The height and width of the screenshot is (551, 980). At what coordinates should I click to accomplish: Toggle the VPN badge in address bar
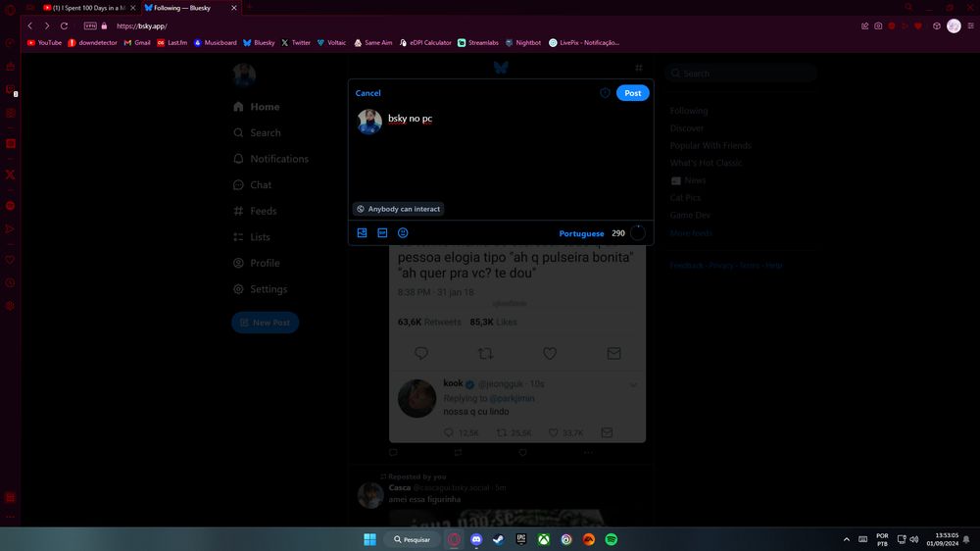tap(90, 25)
